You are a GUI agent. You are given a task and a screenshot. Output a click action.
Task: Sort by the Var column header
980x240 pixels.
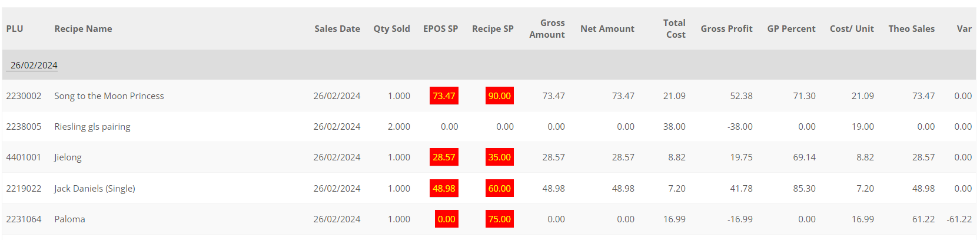pyautogui.click(x=964, y=29)
